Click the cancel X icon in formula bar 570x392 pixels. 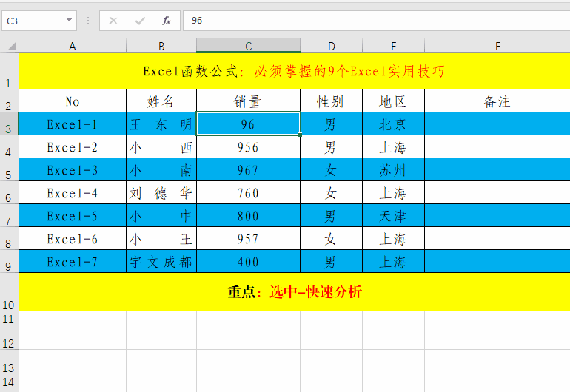[113, 21]
